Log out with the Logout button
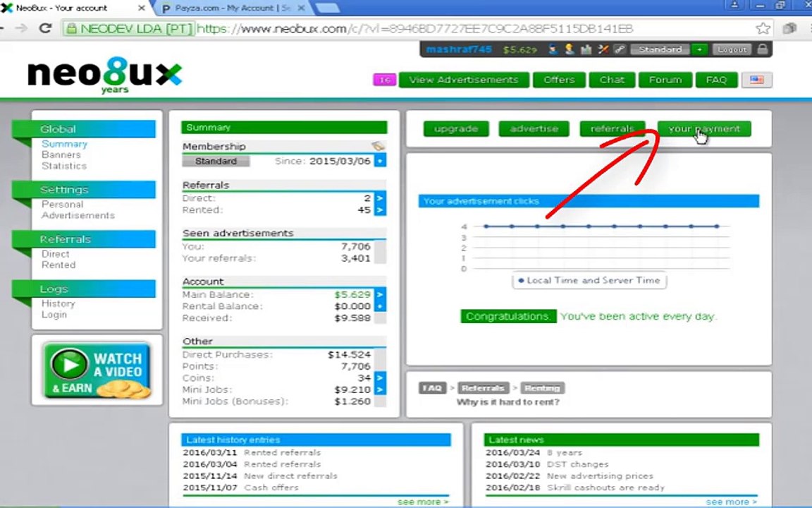 [732, 50]
